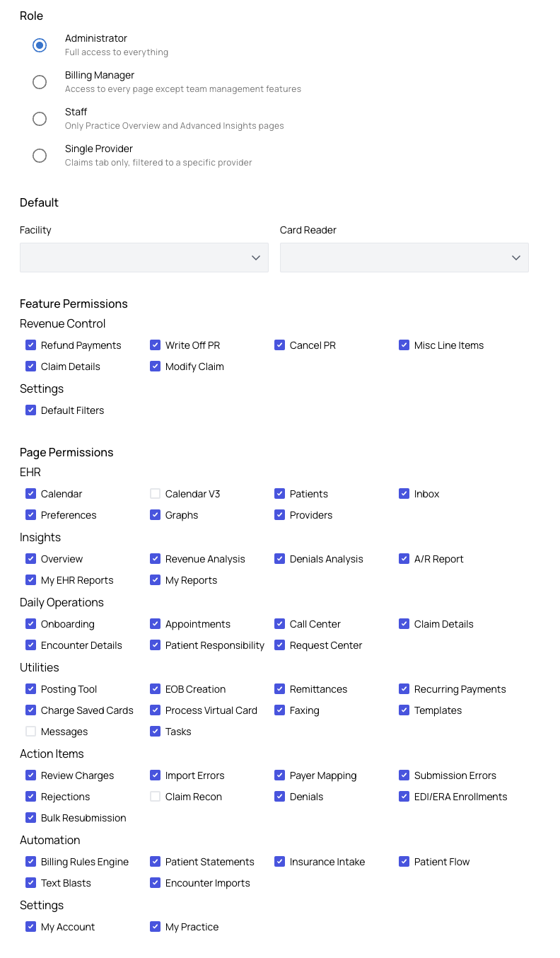
Task: Toggle the My Practice setting checkbox
Action: (155, 926)
